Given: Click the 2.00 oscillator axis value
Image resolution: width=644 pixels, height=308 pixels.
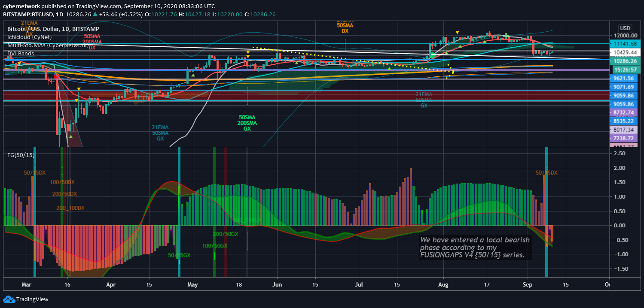Looking at the screenshot, I should pos(619,168).
